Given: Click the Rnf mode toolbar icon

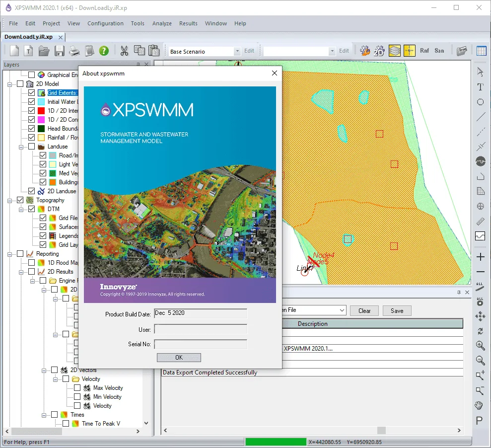Looking at the screenshot, I should (x=424, y=51).
